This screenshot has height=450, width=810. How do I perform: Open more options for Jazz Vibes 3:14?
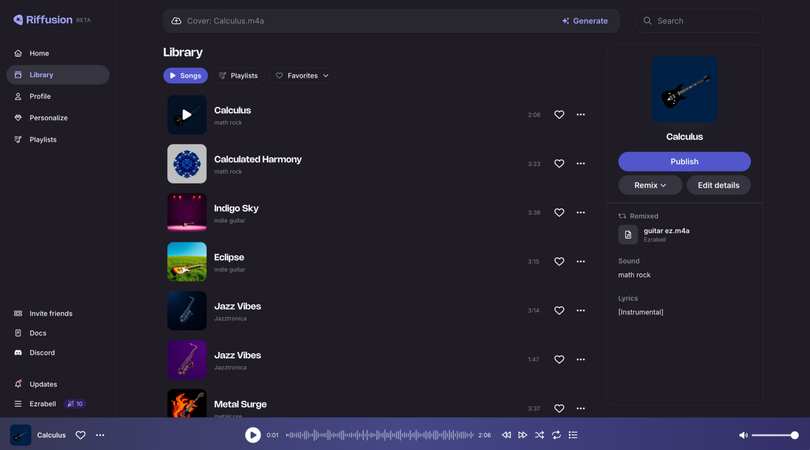click(x=581, y=311)
